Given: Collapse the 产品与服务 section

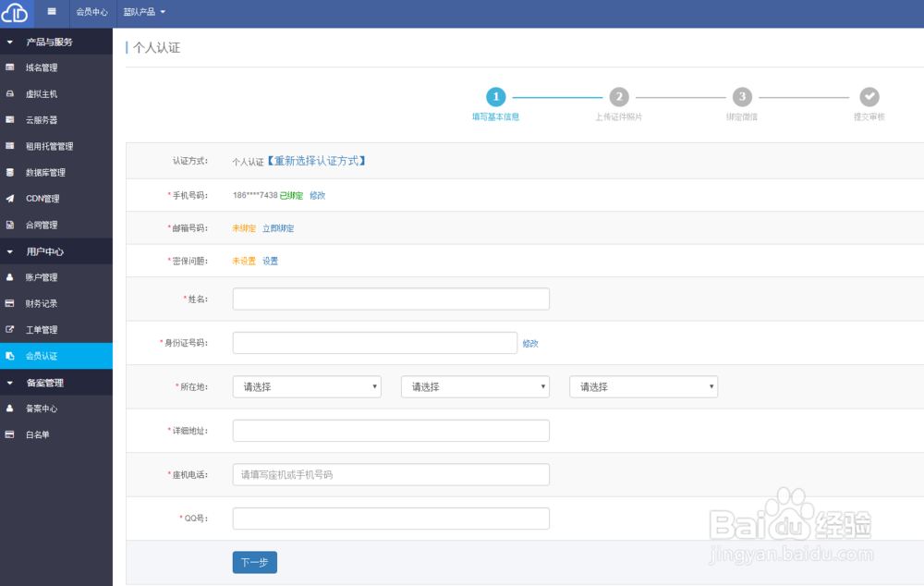Looking at the screenshot, I should 56,42.
